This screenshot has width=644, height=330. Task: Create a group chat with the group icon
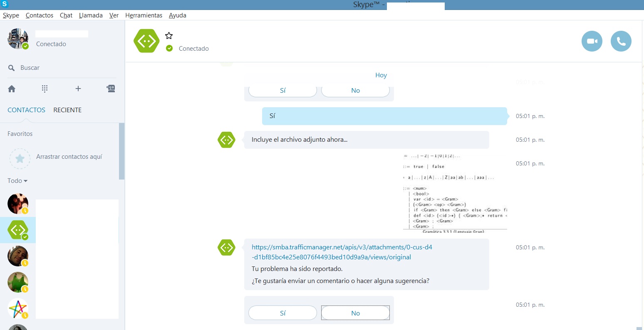click(x=111, y=89)
